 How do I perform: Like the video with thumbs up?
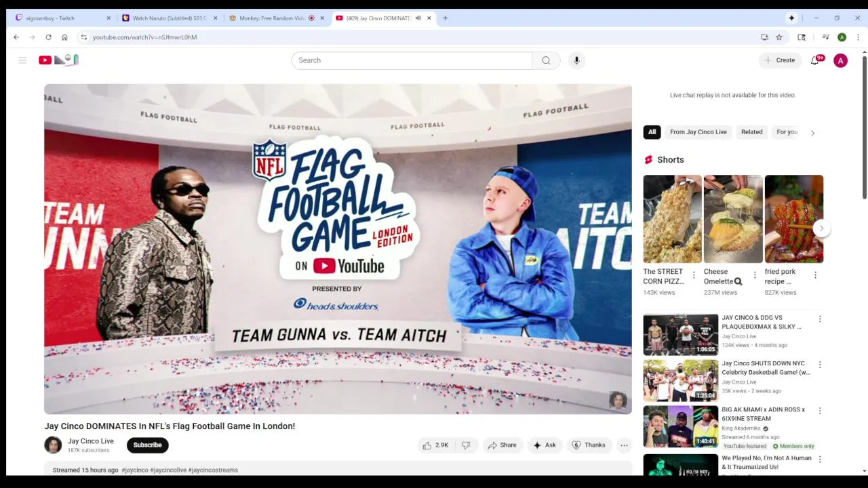click(435, 445)
